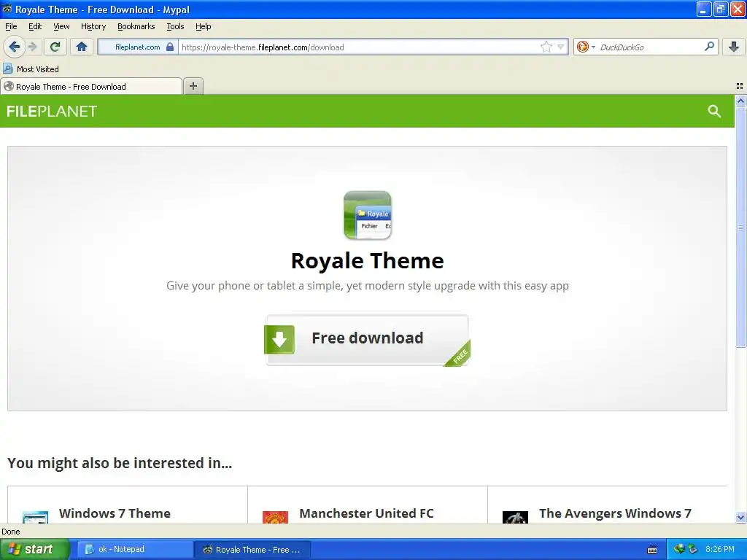Open the Tools menu
This screenshot has height=560, width=747.
pyautogui.click(x=175, y=26)
